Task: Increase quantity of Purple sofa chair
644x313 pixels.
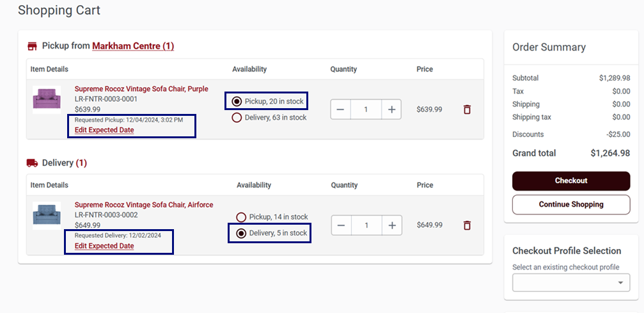Action: [x=391, y=109]
